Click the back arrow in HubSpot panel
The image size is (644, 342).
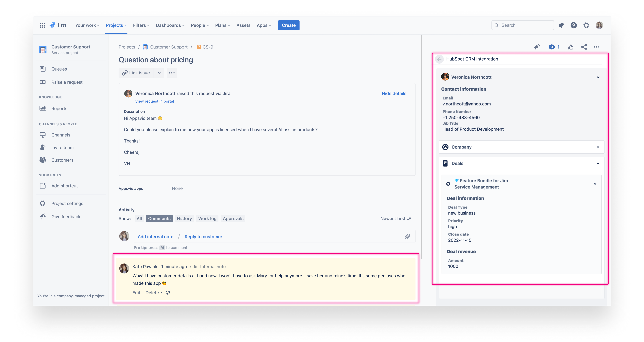(439, 59)
